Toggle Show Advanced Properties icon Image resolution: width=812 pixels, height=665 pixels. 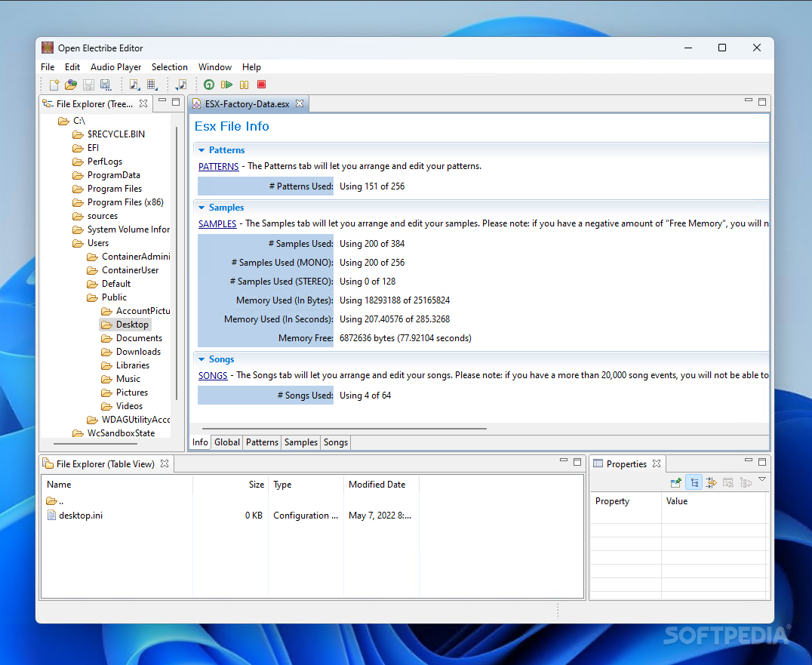click(711, 482)
